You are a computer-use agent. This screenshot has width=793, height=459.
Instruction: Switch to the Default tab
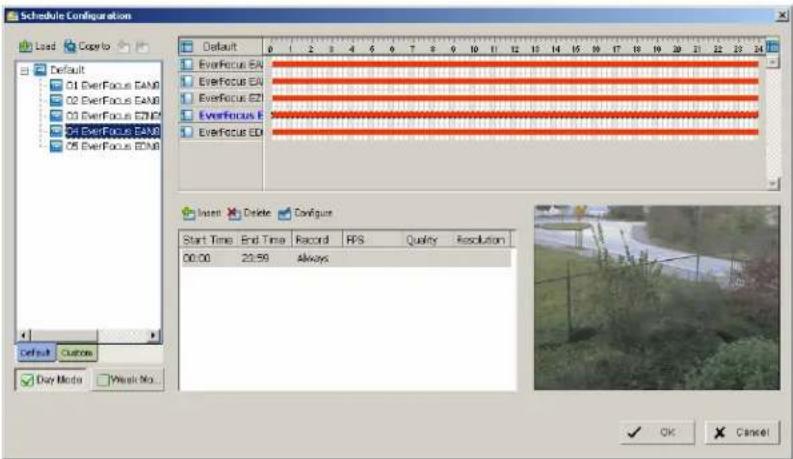click(35, 352)
